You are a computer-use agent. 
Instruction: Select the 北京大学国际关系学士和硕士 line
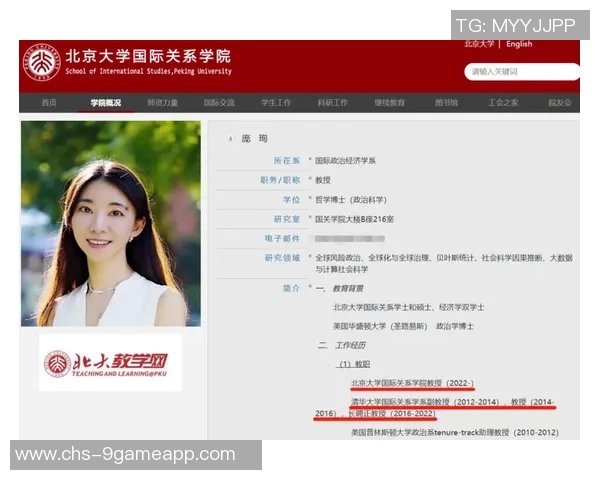(409, 307)
